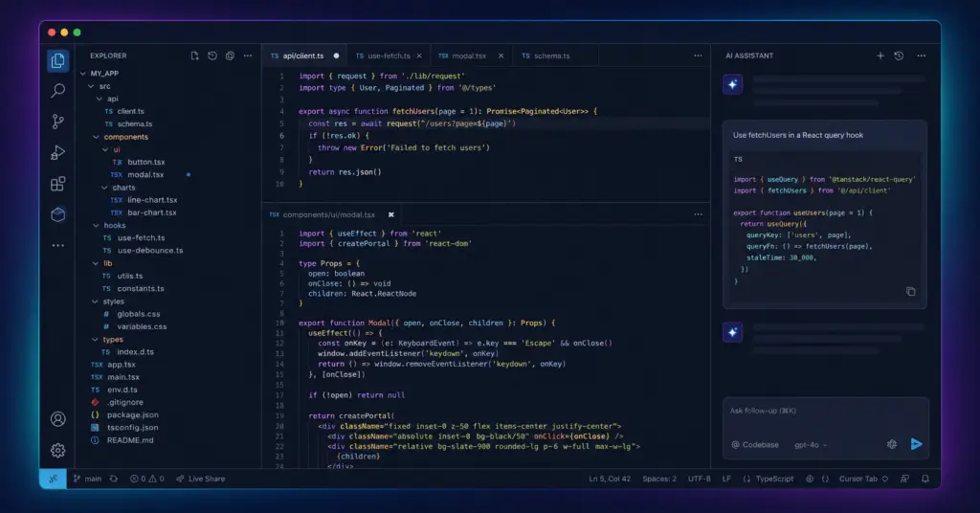Click the first sparkle AI avatar
The image size is (980, 513).
pyautogui.click(x=732, y=84)
